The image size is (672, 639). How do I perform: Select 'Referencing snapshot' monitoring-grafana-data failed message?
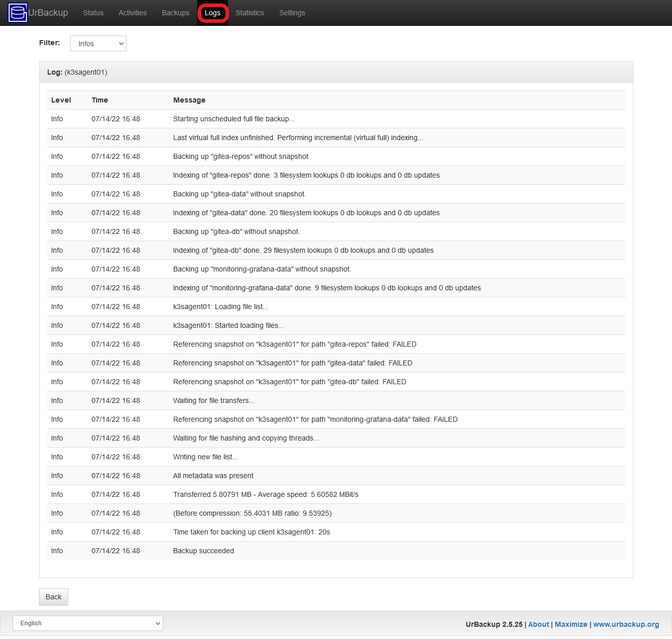pyautogui.click(x=315, y=419)
